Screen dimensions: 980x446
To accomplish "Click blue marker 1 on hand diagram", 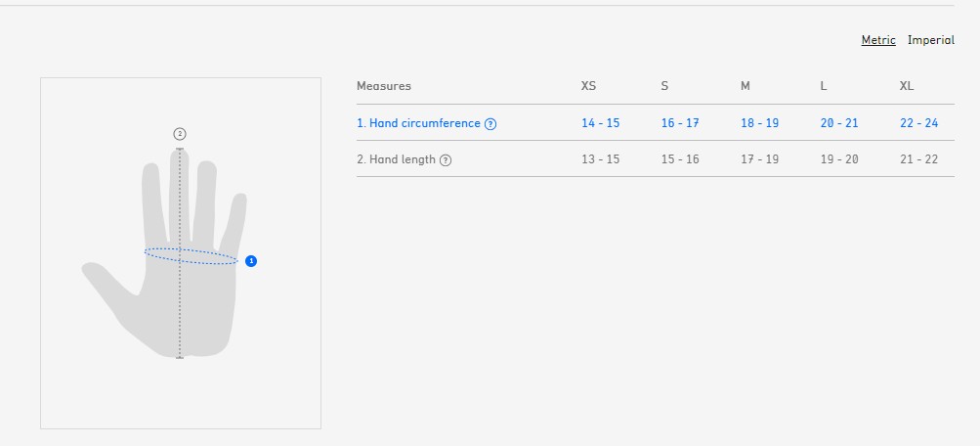I will 251,261.
